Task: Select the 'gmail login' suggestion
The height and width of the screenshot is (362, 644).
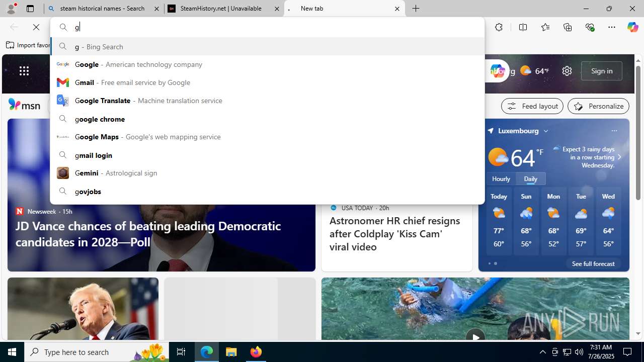Action: click(267, 155)
